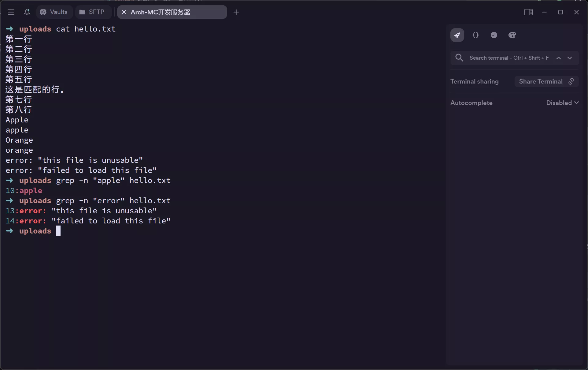The image size is (588, 370).
Task: Click the notifications bell icon
Action: pos(27,12)
